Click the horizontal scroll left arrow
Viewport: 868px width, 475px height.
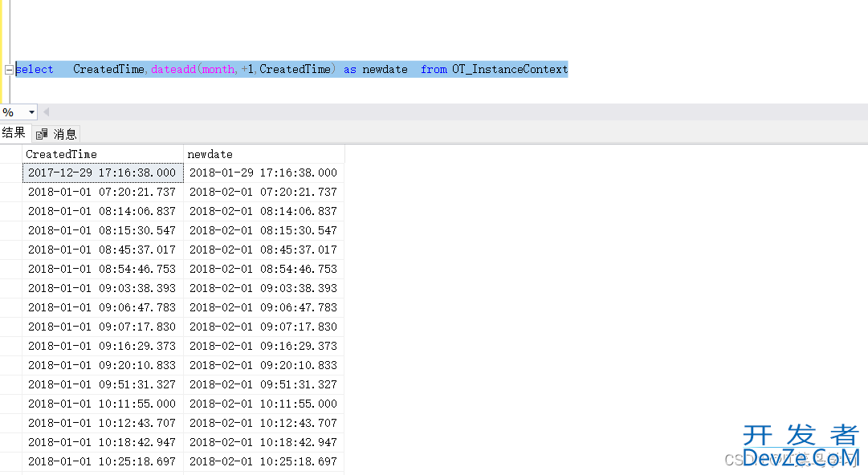[x=47, y=112]
